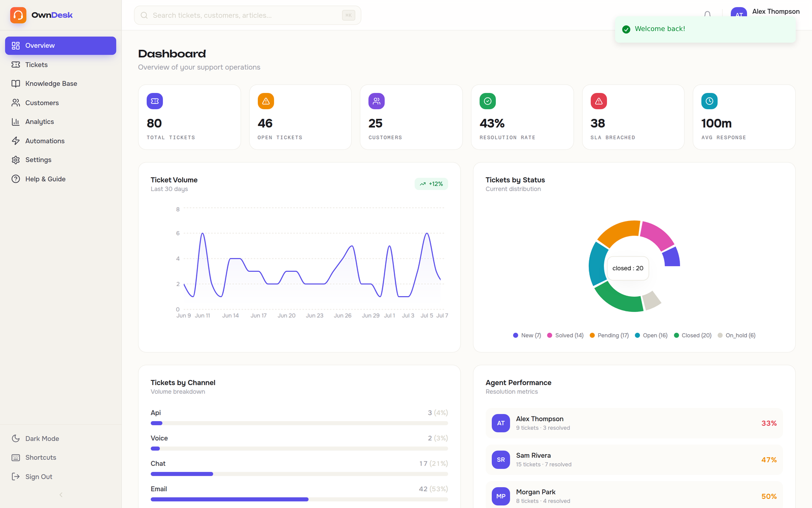
Task: Click the Resolution Rate checkmark icon
Action: [x=488, y=101]
